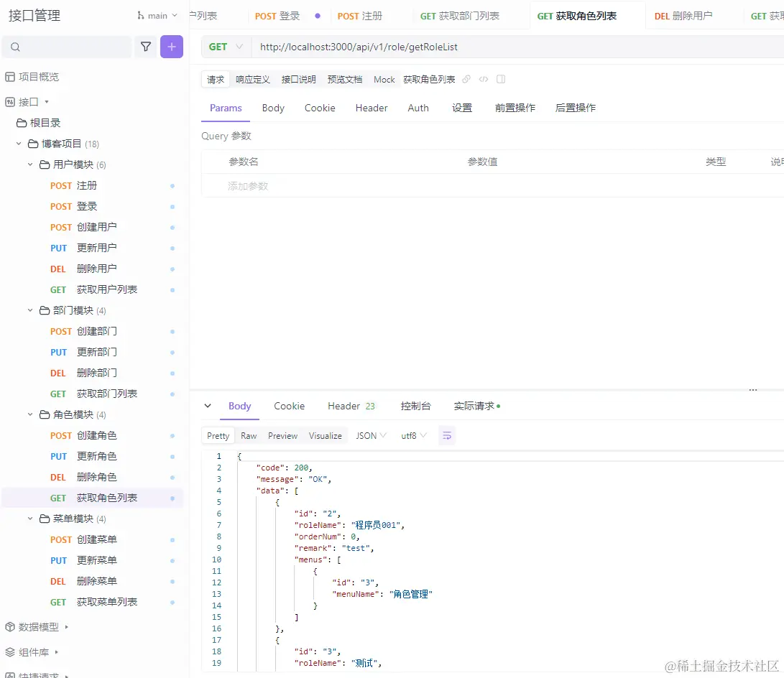Open the 设置 tab

[462, 108]
